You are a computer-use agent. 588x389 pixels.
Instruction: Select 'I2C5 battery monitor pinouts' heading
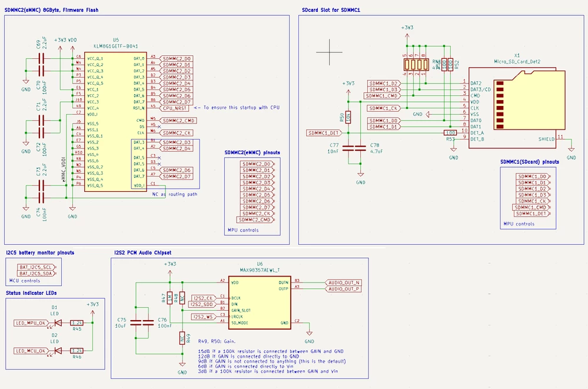click(40, 253)
